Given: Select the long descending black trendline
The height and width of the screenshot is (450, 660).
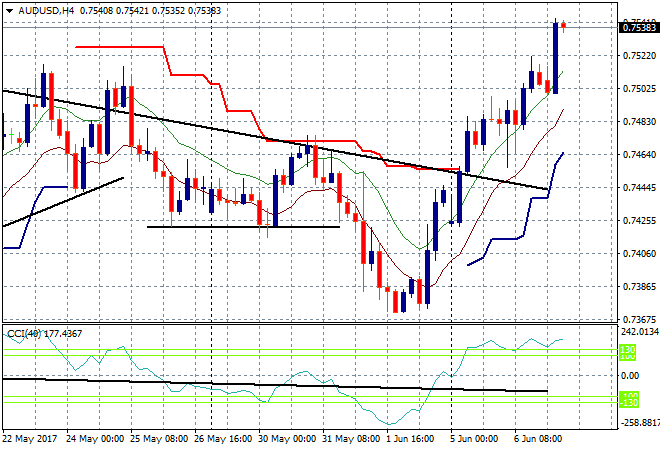Looking at the screenshot, I should [275, 140].
